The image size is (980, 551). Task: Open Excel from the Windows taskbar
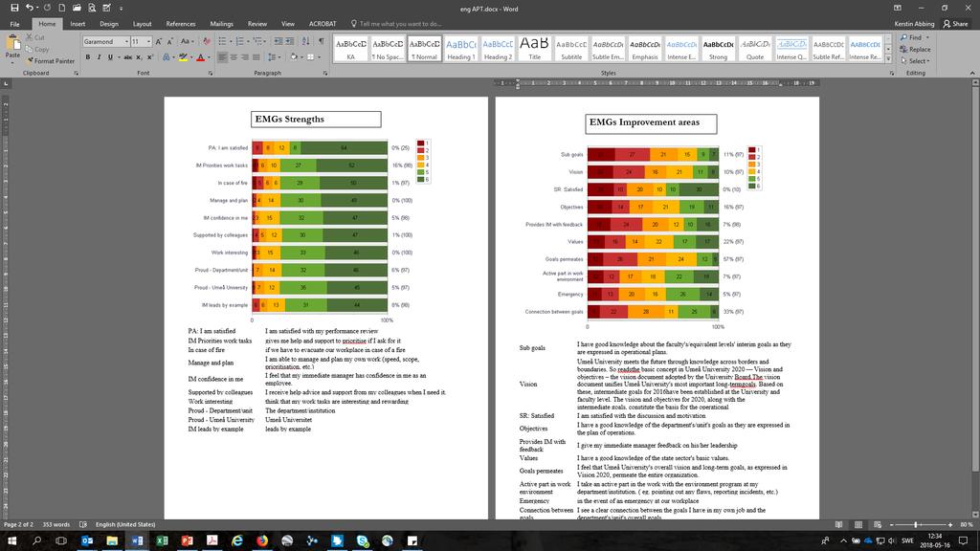click(x=162, y=540)
